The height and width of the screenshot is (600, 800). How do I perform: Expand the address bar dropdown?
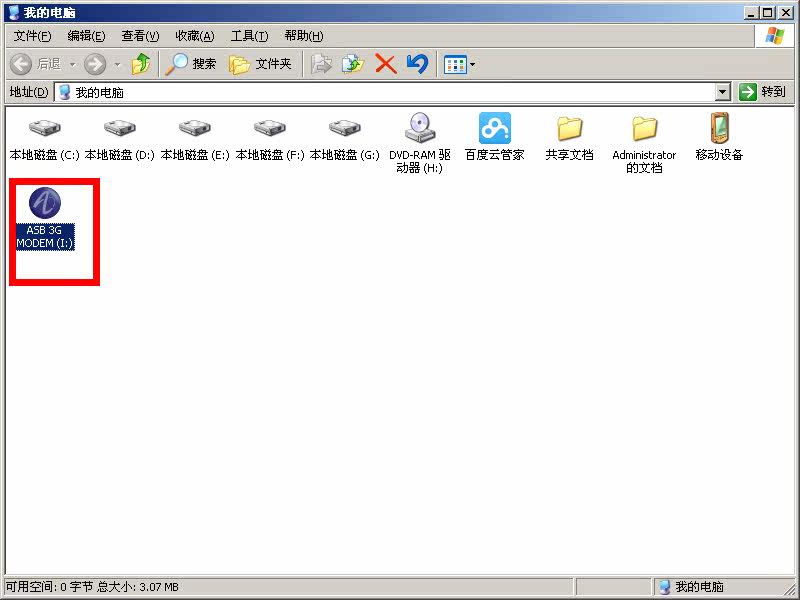[723, 92]
